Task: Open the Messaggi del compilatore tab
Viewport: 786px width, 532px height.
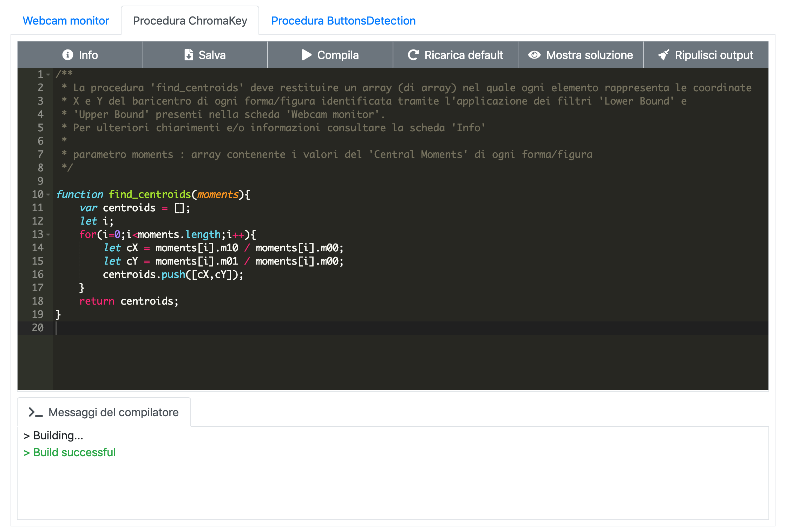Action: [x=113, y=412]
